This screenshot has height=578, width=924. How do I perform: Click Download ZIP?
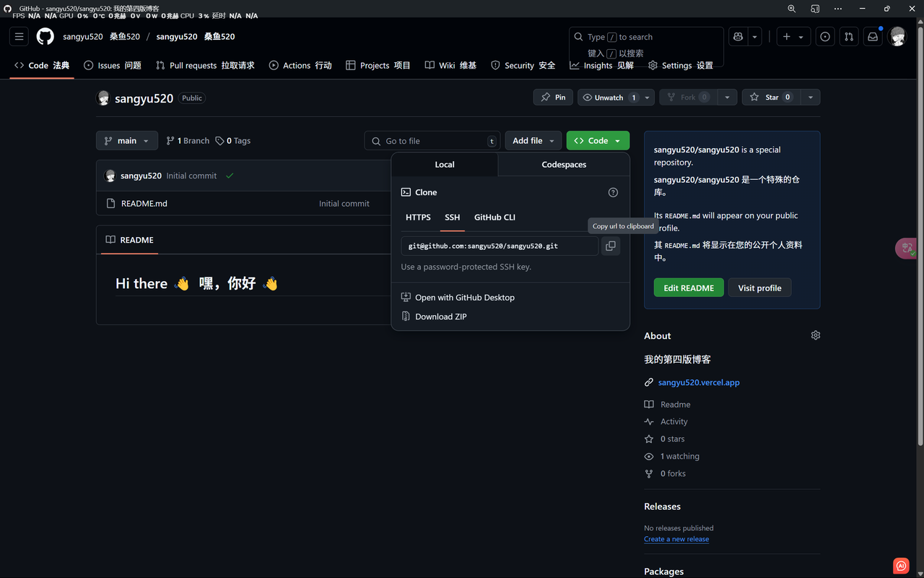coord(441,316)
